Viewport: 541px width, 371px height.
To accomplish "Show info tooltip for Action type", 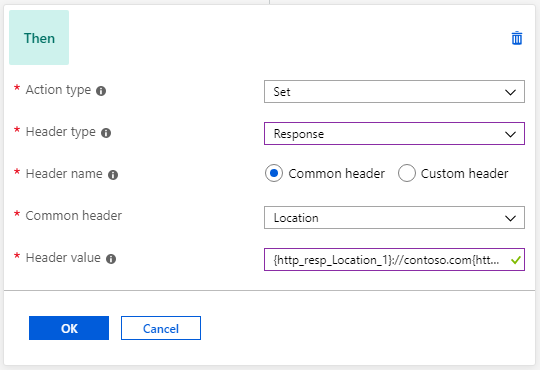I will click(101, 91).
